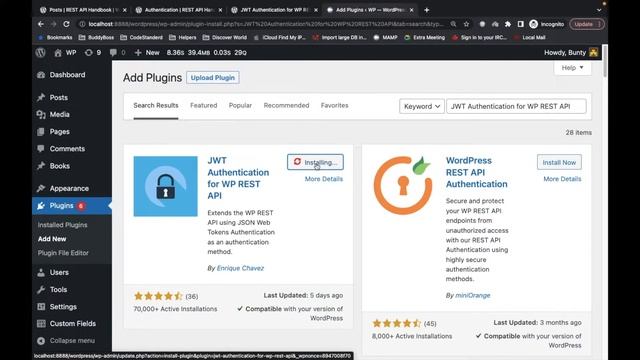Click the plugin search keyword input field
Viewport: 640px width, 360px height.
tap(516, 106)
